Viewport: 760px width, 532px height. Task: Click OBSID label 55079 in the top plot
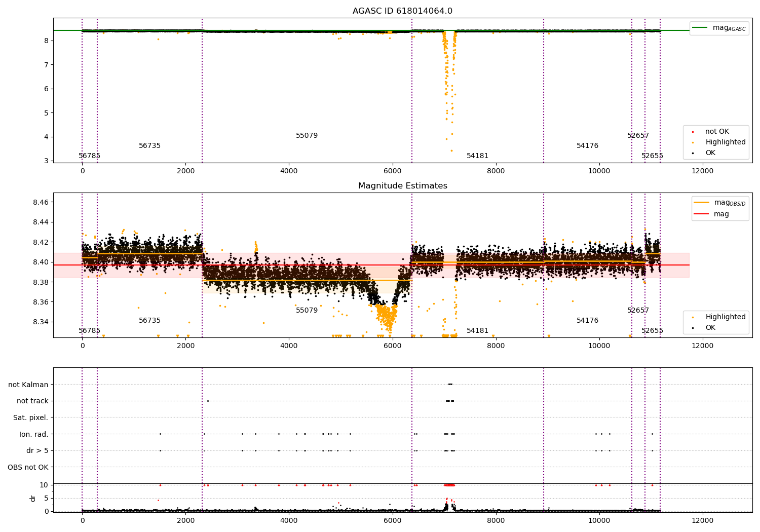click(x=307, y=136)
